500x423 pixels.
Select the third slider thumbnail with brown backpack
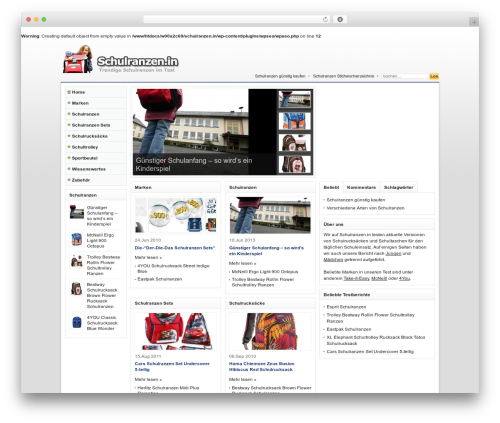295,142
